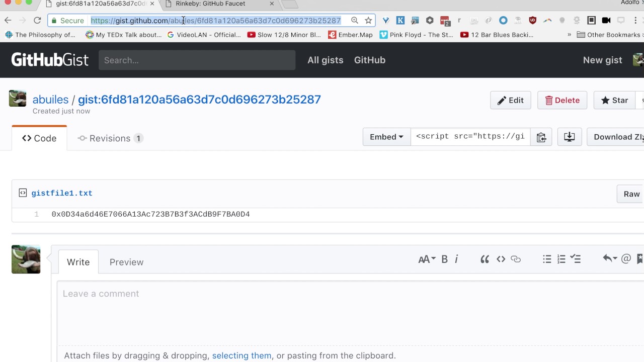This screenshot has width=644, height=362.
Task: Click the zoom magnifier icon in address bar
Action: tap(355, 20)
